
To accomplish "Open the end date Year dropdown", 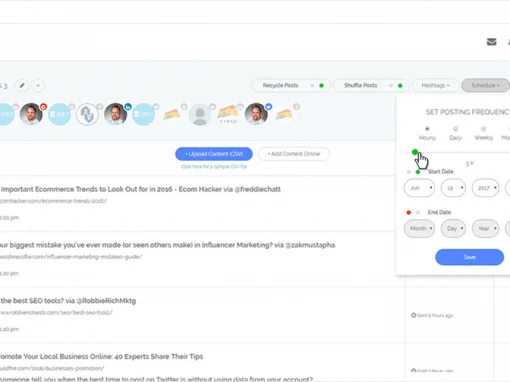I will 486,228.
